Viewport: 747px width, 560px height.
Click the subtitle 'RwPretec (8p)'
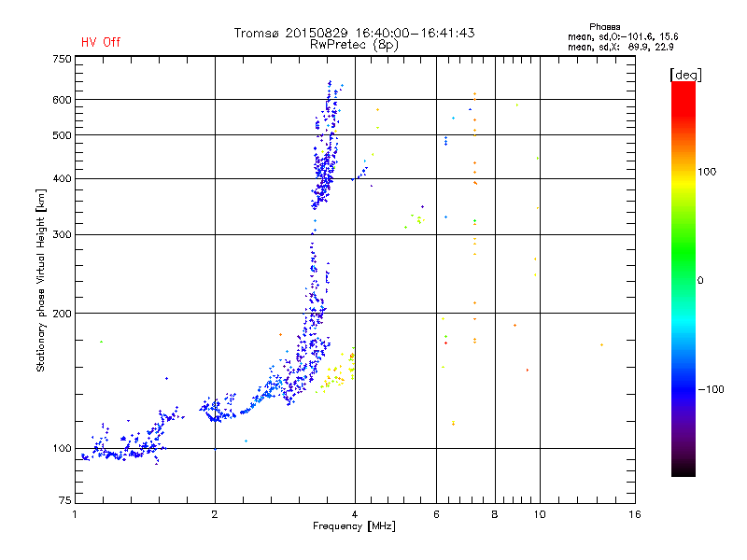(354, 45)
